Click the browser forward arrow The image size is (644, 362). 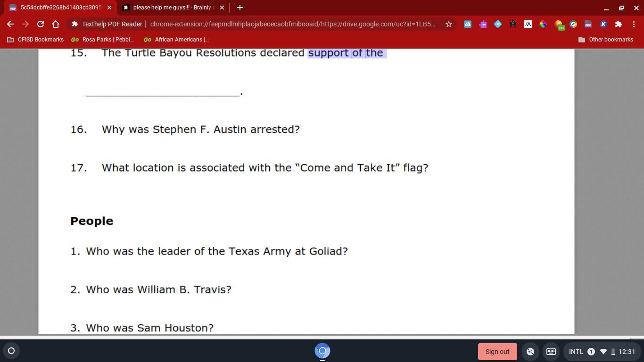point(25,24)
